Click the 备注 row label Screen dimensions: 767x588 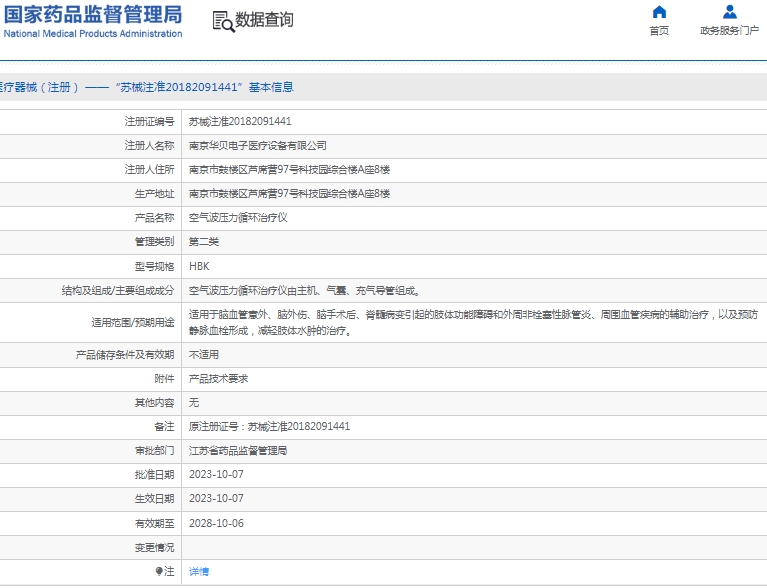click(164, 427)
